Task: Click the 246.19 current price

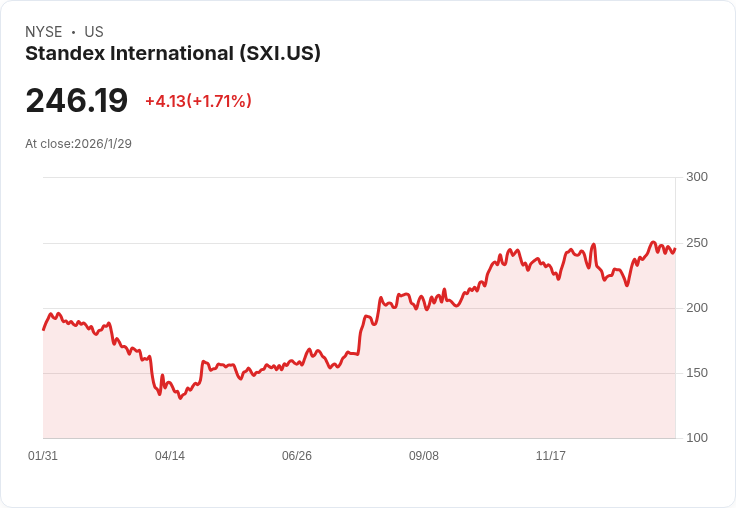Action: pyautogui.click(x=77, y=101)
